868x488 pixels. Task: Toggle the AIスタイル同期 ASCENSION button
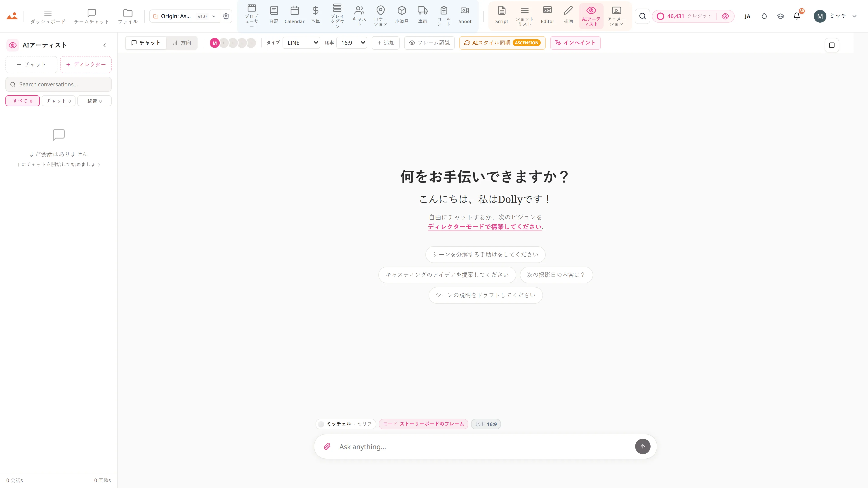click(x=502, y=43)
